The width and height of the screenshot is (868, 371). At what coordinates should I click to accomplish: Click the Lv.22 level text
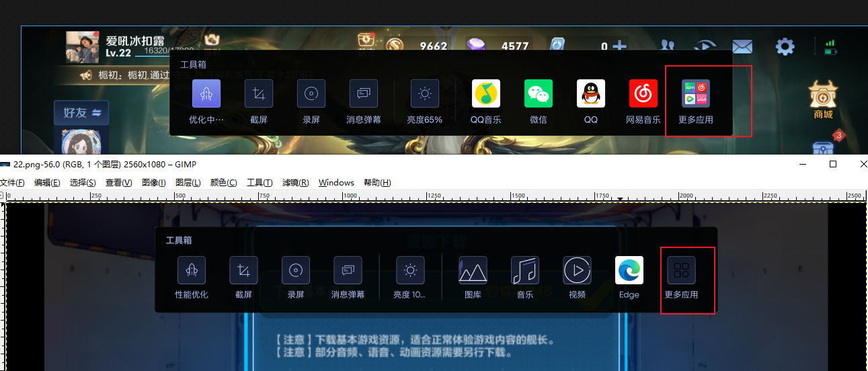click(x=118, y=53)
